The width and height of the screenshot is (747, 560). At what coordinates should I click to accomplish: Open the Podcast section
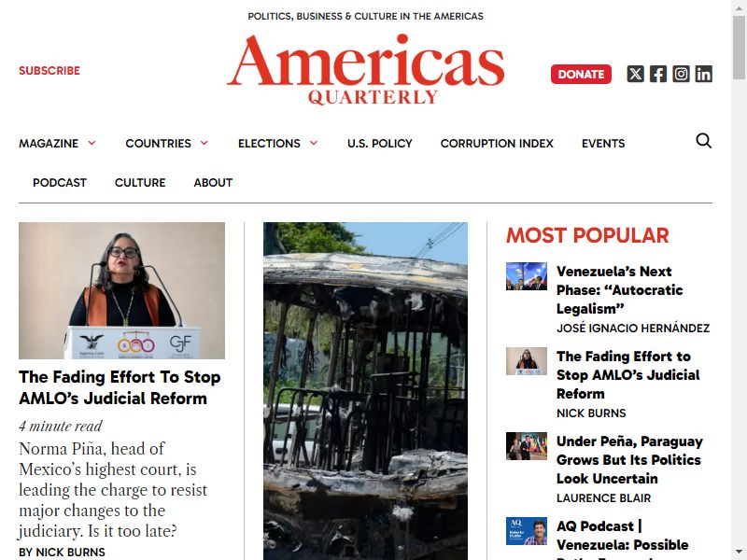pyautogui.click(x=60, y=182)
